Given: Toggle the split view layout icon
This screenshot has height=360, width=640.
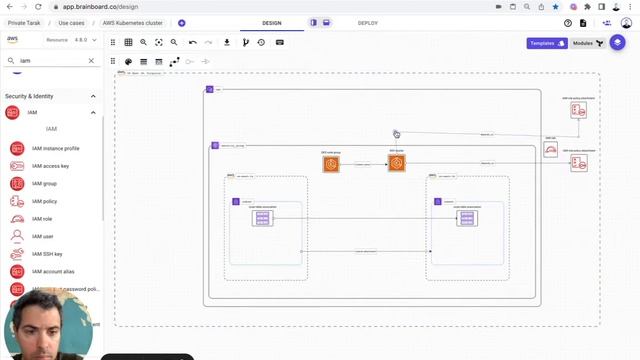Looking at the screenshot, I should [313, 23].
